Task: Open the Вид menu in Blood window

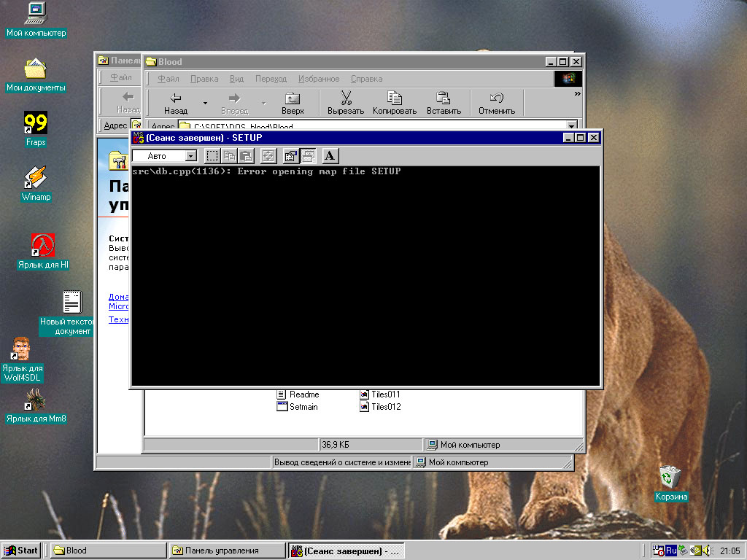Action: tap(236, 79)
